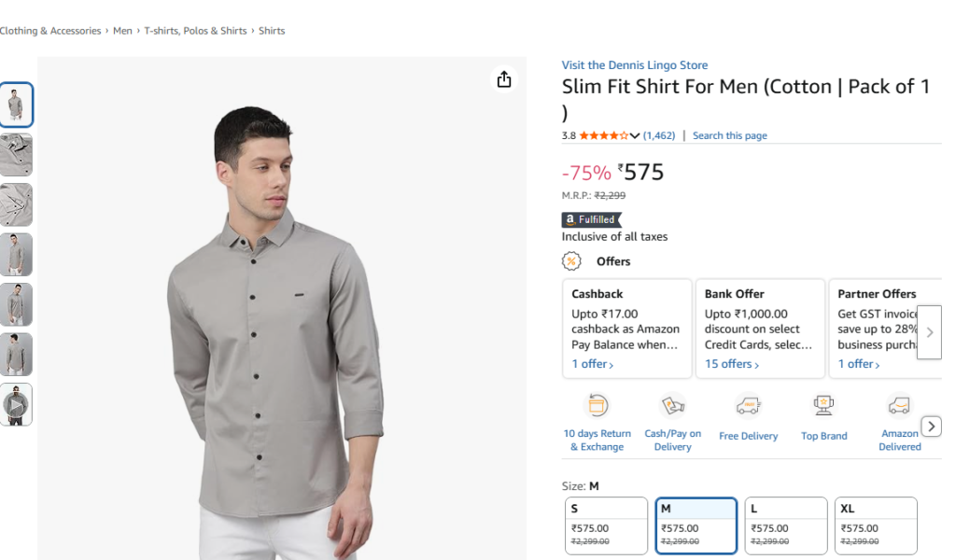Click the Offers percent badge icon
Image resolution: width=956 pixels, height=560 pixels.
[x=571, y=261]
